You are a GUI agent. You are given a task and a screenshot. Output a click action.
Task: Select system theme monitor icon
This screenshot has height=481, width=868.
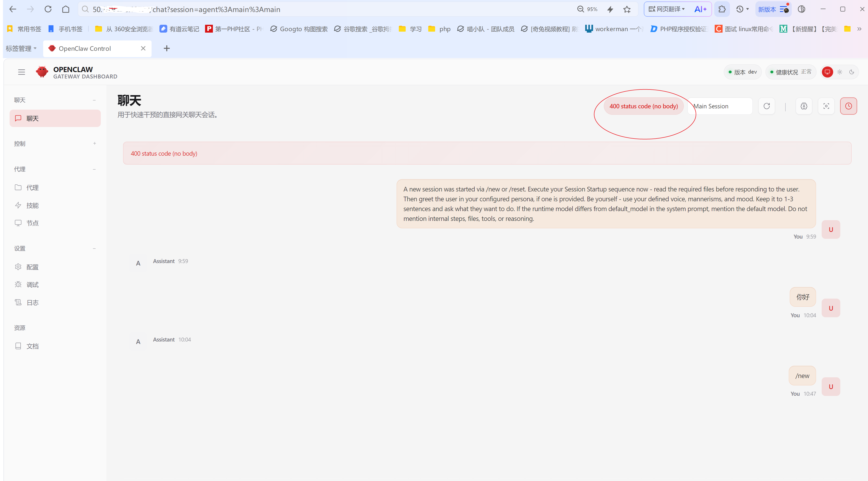coord(827,72)
